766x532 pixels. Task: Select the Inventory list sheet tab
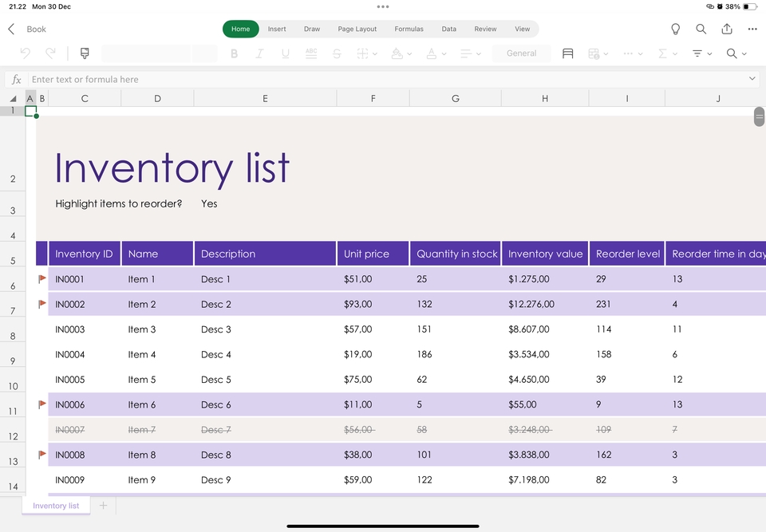[x=56, y=505]
